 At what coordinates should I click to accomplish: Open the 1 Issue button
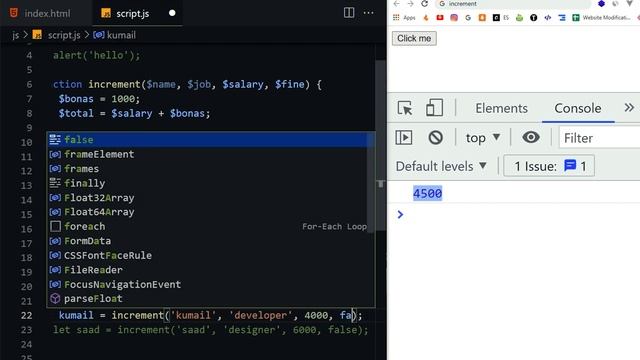(x=549, y=166)
